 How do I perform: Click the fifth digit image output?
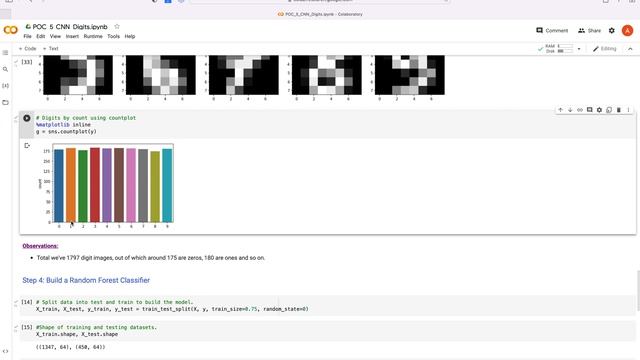click(410, 75)
